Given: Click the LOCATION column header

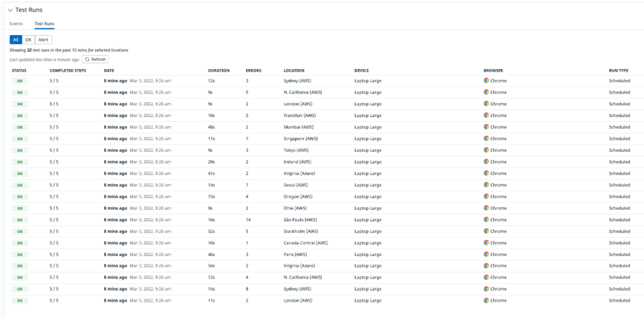Looking at the screenshot, I should pyautogui.click(x=294, y=71).
